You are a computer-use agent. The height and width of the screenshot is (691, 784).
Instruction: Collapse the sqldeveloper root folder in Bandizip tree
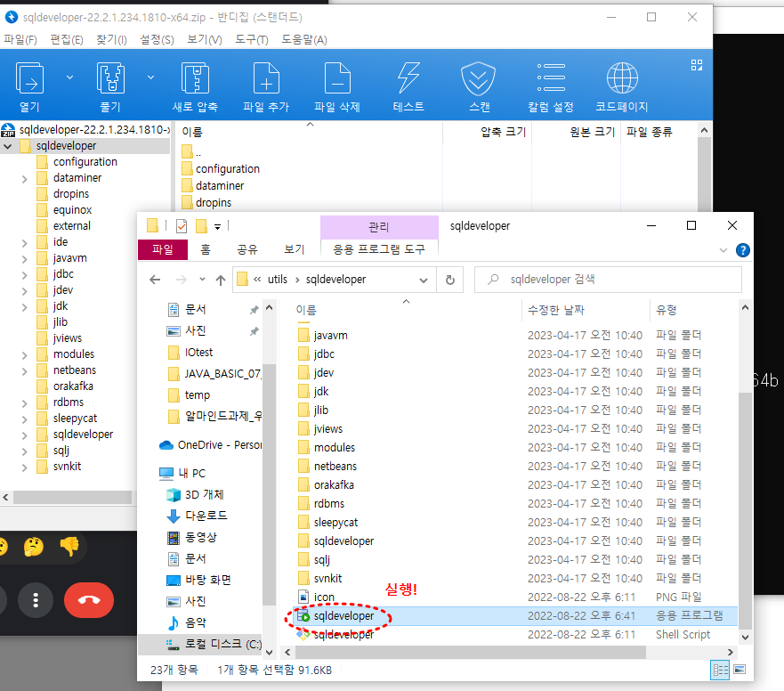point(7,146)
